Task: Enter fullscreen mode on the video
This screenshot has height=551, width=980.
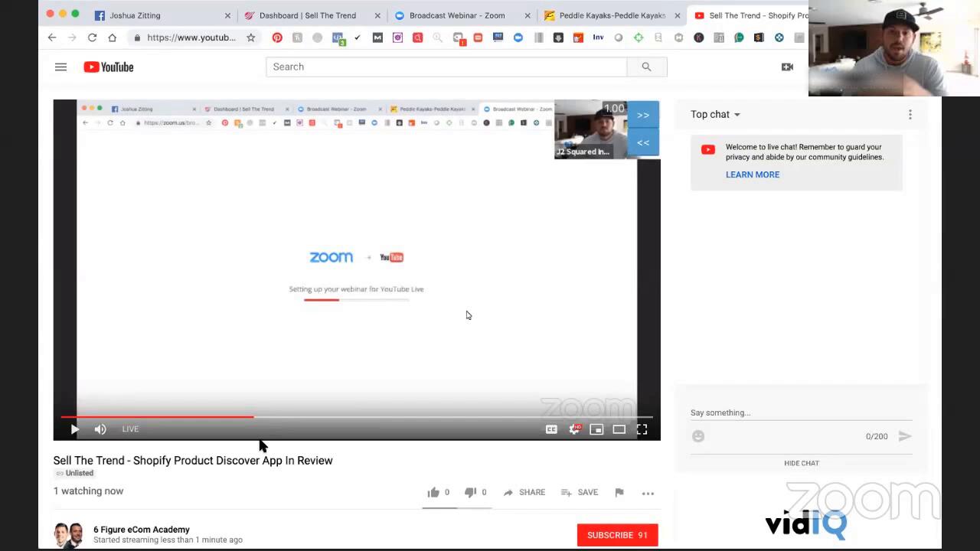Action: coord(642,429)
